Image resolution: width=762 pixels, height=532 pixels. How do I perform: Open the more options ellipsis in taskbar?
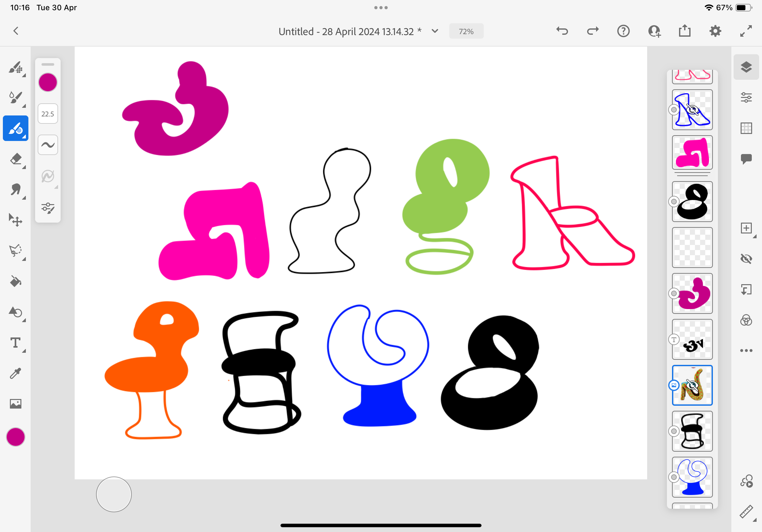tap(746, 351)
